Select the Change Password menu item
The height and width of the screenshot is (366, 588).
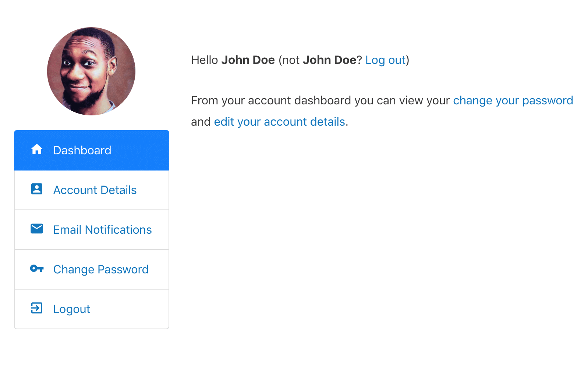[x=92, y=269]
